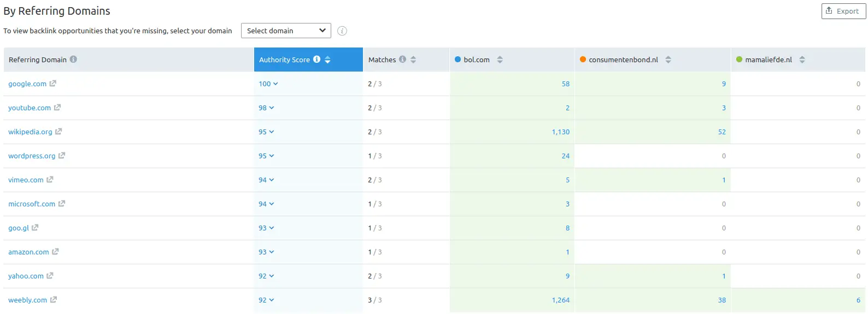Screen dimensions: 868x314
Task: Open youtube.com referring domain link
Action: click(30, 108)
